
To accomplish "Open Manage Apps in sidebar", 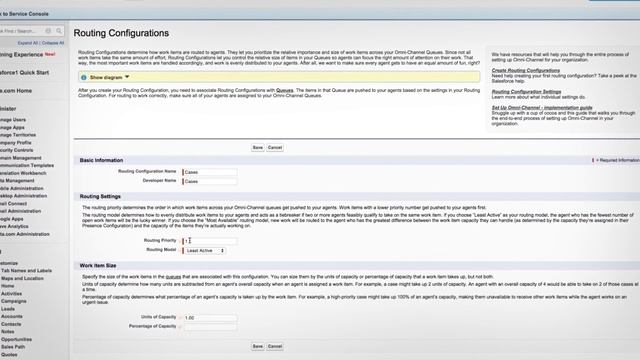I will [x=12, y=127].
